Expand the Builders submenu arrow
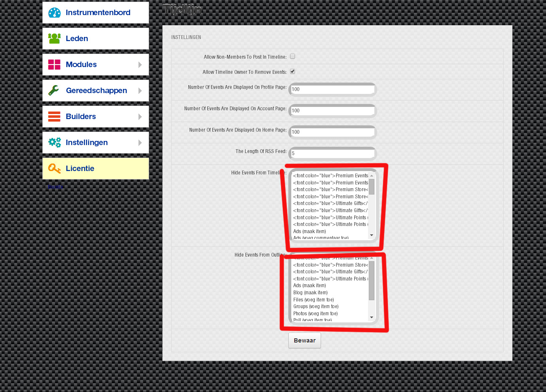The height and width of the screenshot is (392, 546). [140, 117]
